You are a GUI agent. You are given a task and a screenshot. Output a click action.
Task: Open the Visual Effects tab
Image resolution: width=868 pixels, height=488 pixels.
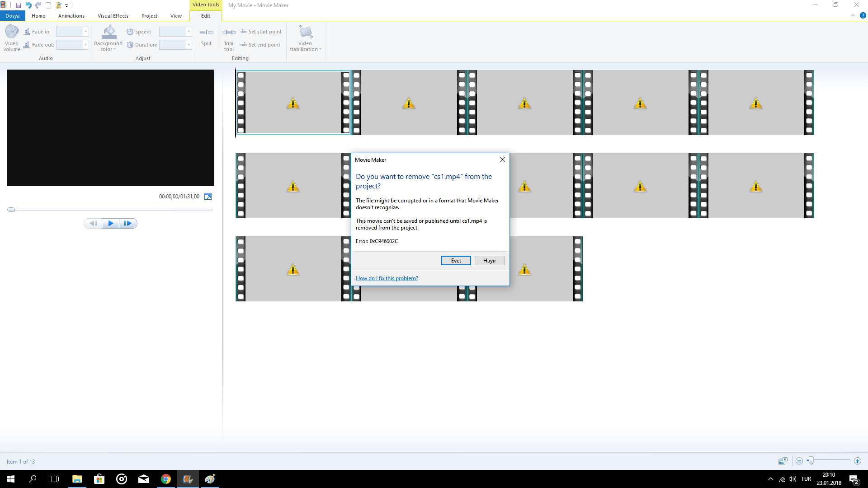[113, 16]
